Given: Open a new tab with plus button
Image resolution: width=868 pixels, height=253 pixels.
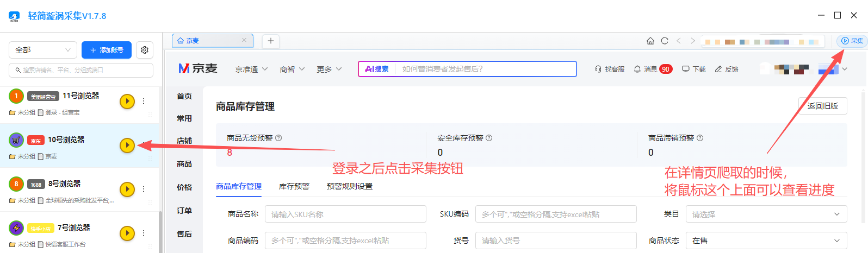Looking at the screenshot, I should point(270,41).
